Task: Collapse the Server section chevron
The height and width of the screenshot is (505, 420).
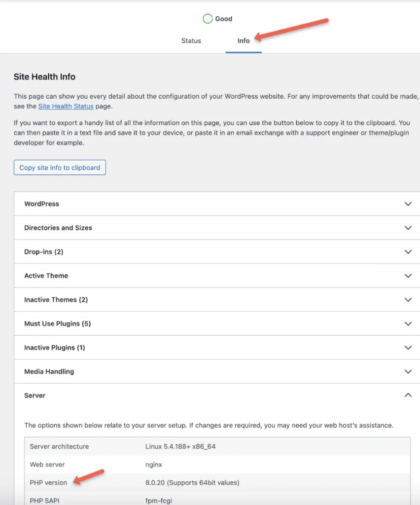Action: coord(408,395)
